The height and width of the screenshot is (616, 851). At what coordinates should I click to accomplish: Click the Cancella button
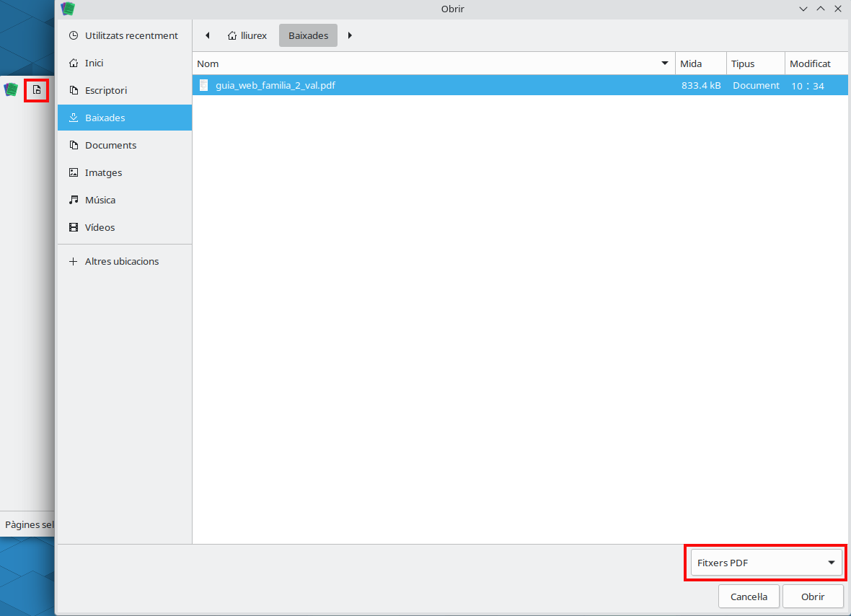click(749, 597)
